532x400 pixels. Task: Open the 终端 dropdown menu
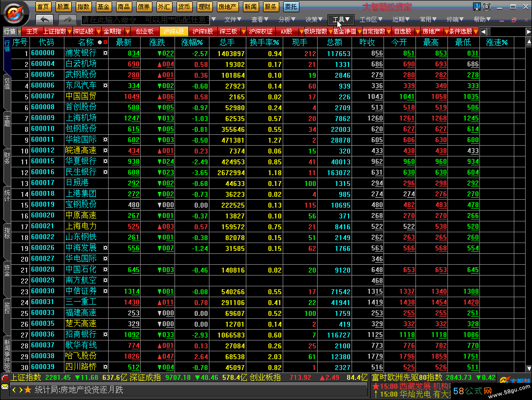pyautogui.click(x=455, y=20)
